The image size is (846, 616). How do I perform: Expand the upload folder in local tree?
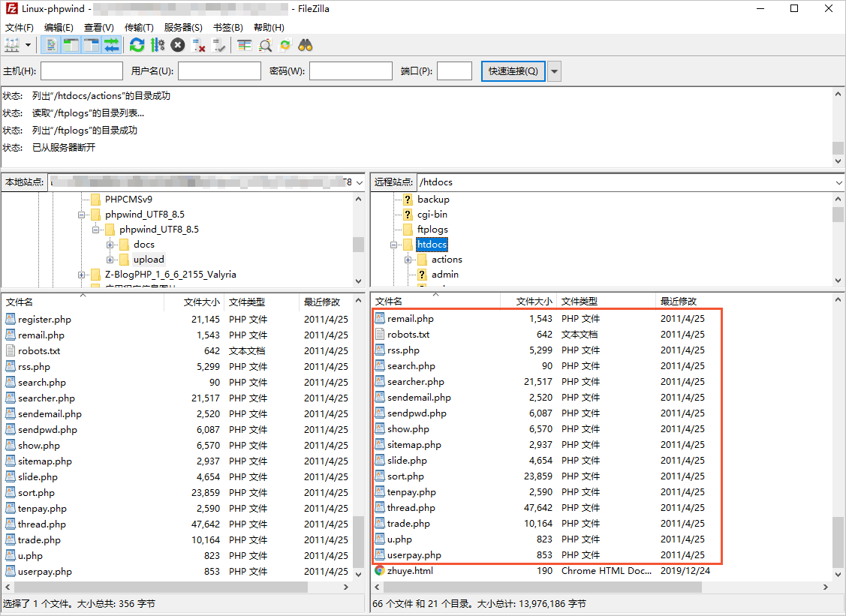110,260
